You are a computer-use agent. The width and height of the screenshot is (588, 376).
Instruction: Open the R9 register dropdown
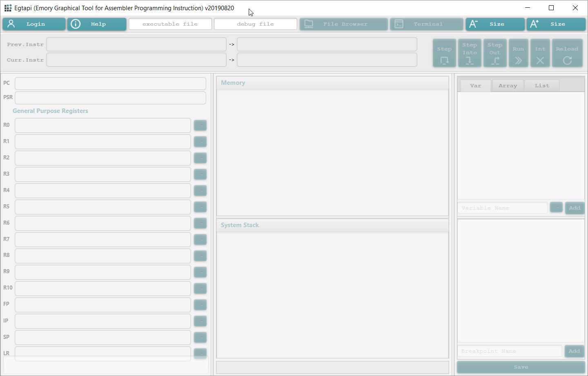200,272
